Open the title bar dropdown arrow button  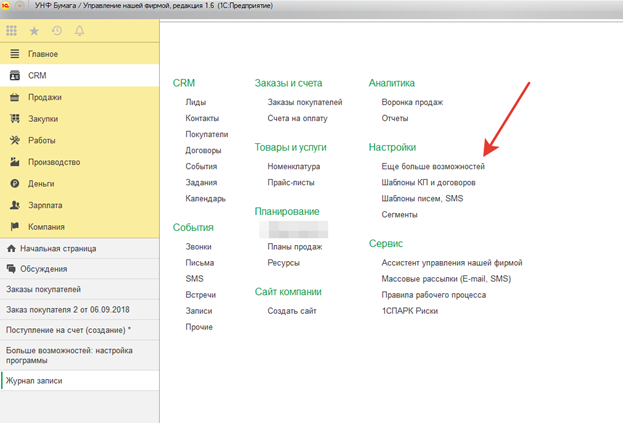19,6
